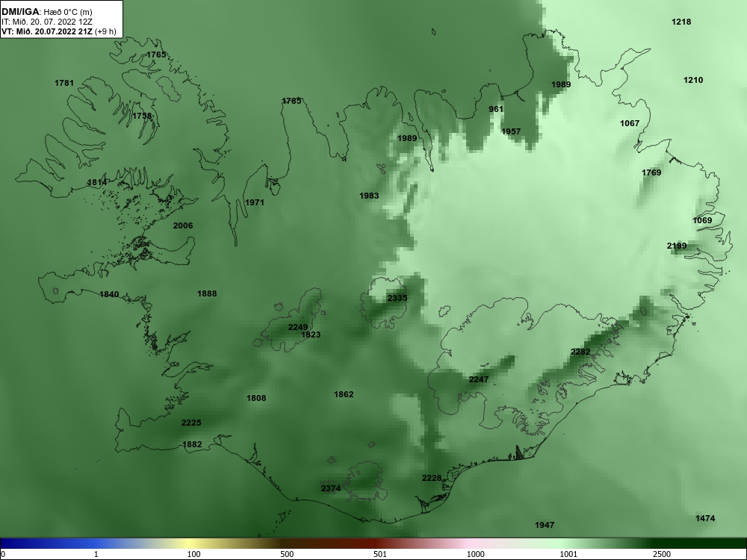Click the 1785 height value
This screenshot has height=560, width=747.
coord(291,101)
